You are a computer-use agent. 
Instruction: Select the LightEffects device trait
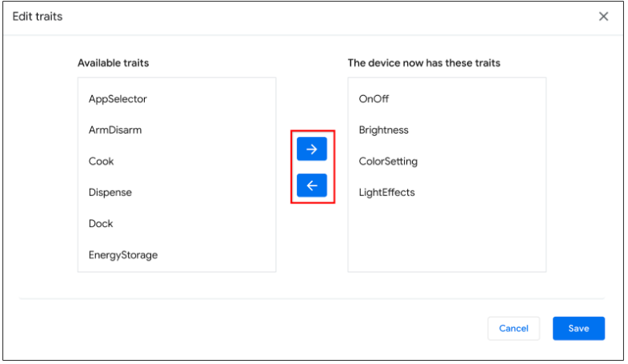[387, 192]
